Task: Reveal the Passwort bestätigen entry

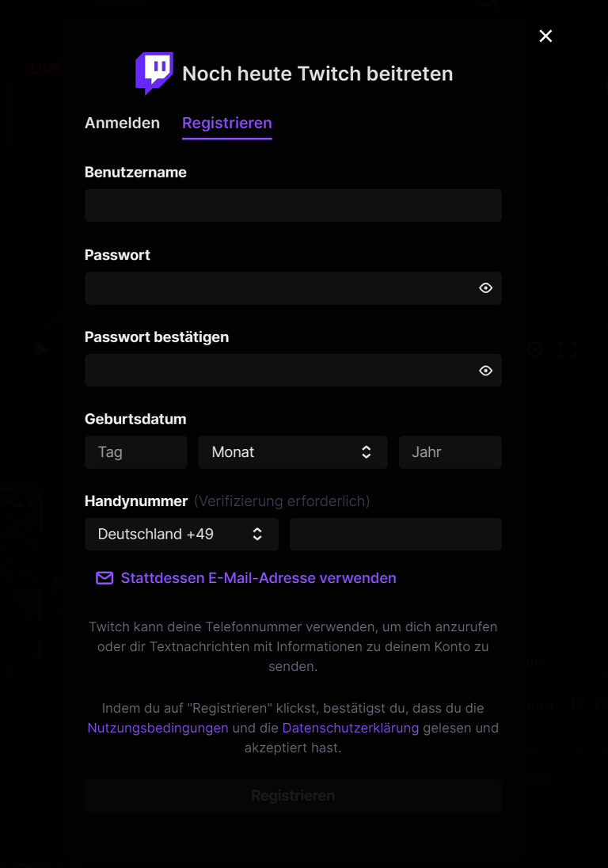Action: click(x=485, y=370)
